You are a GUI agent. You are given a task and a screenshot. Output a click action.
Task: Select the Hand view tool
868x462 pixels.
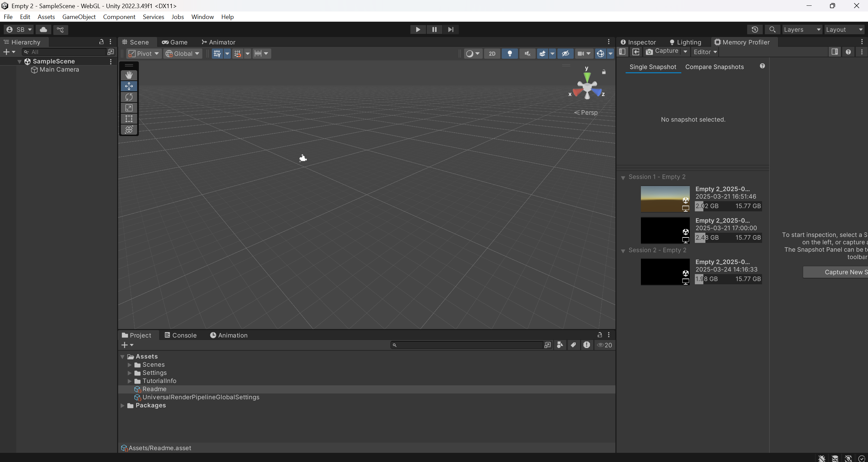[129, 75]
